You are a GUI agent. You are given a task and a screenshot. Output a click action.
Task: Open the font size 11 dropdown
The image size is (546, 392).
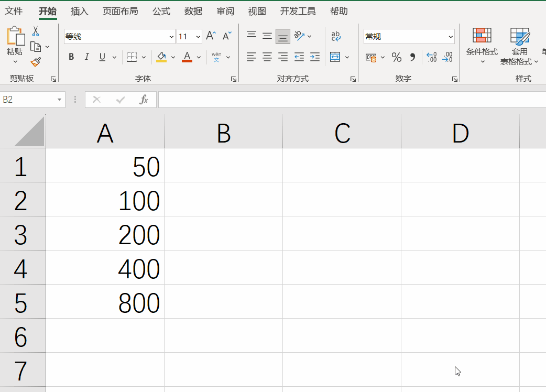[x=198, y=37]
